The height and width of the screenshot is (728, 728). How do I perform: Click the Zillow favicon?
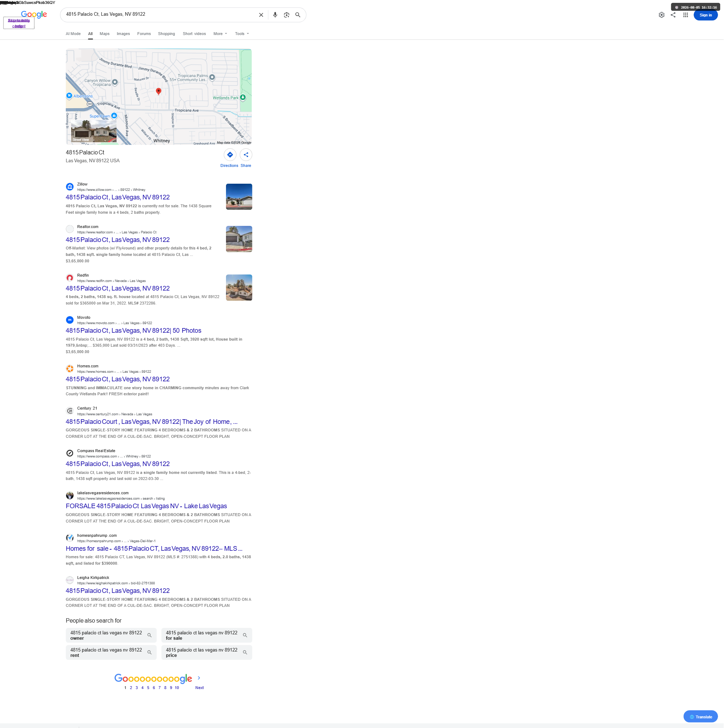click(70, 188)
